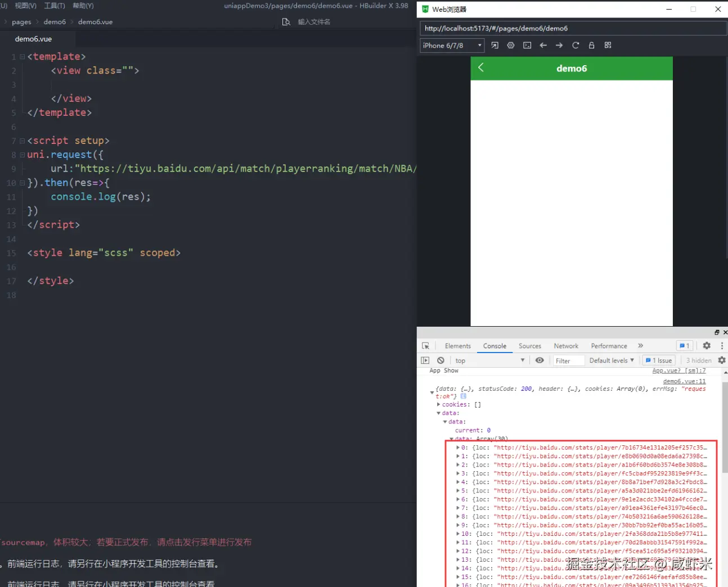The height and width of the screenshot is (587, 728).
Task: Open the iPhone 6/7/8 device dropdown
Action: (452, 46)
